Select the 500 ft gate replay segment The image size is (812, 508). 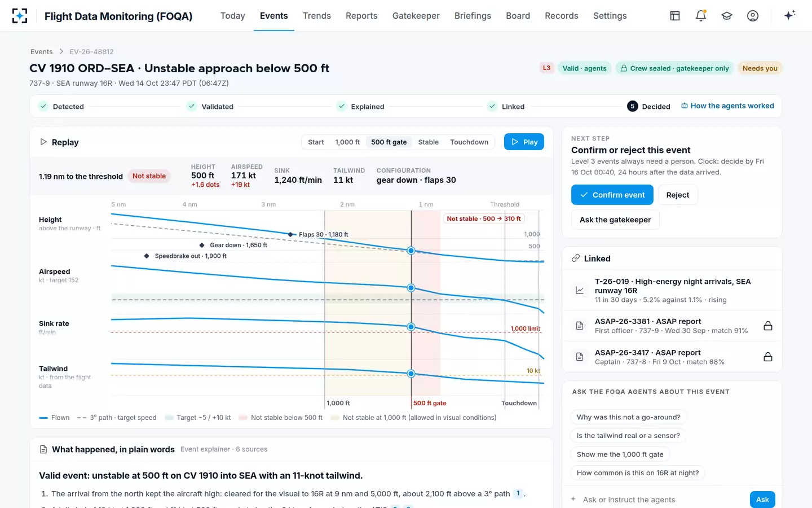point(389,142)
